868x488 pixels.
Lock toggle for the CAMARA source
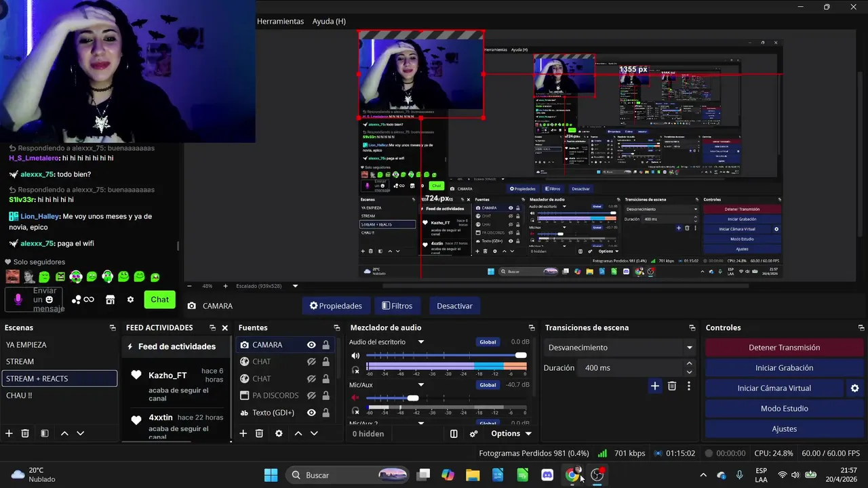click(x=326, y=345)
